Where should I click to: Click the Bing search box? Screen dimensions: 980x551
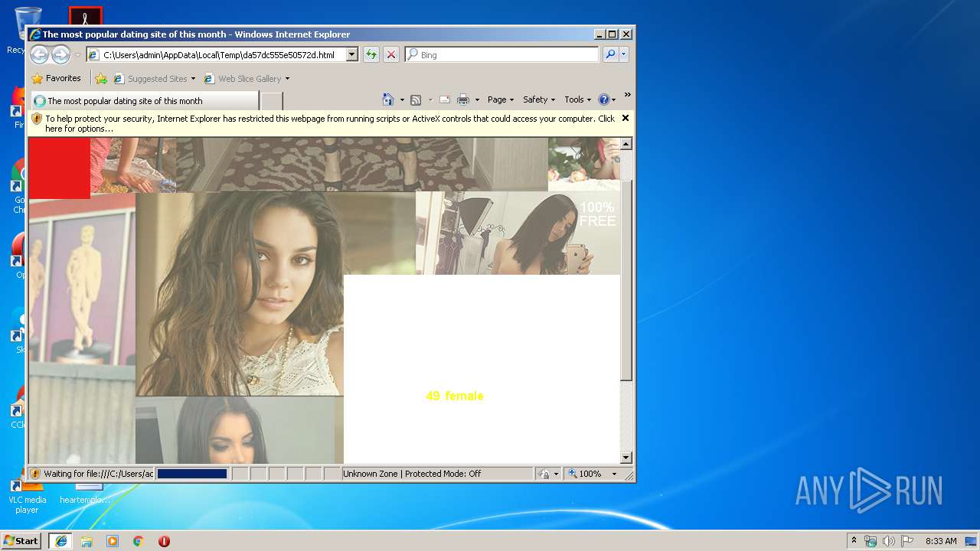point(502,54)
